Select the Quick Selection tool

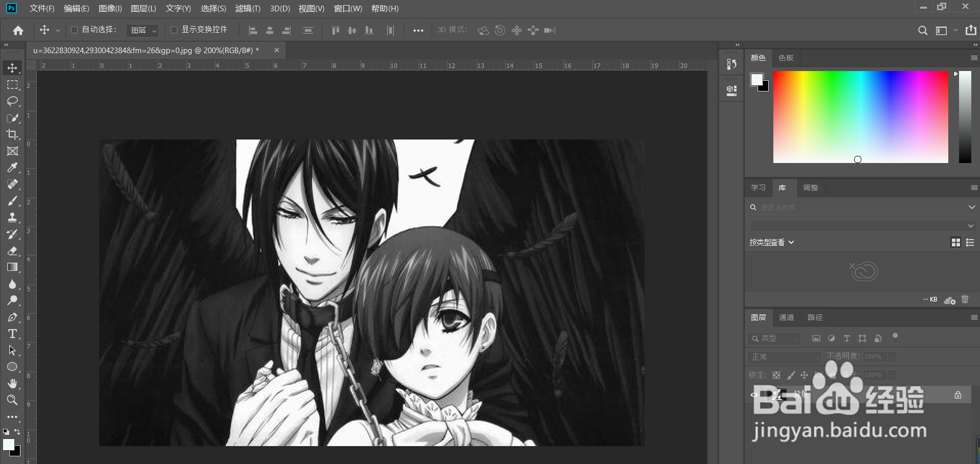(12, 118)
